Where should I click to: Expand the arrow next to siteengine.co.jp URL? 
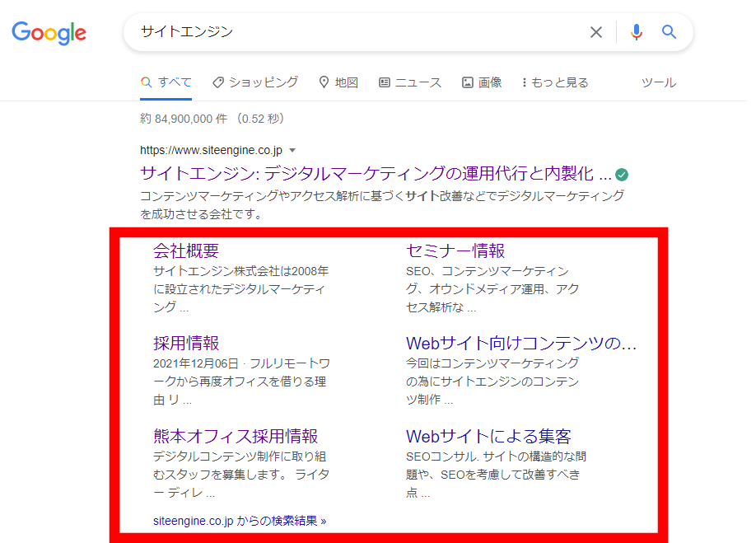[x=292, y=151]
